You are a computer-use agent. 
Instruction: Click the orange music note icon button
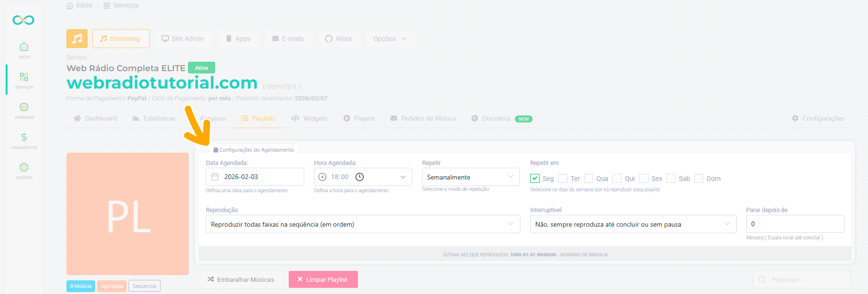tap(77, 39)
